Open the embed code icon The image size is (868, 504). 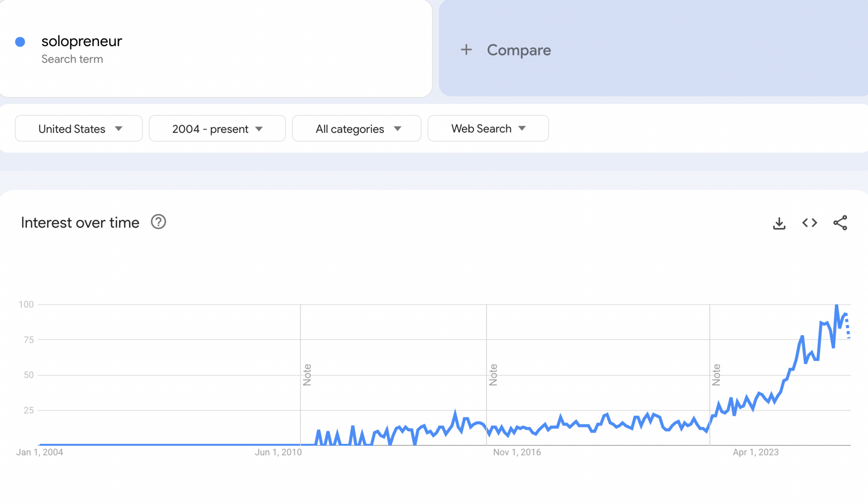tap(809, 223)
